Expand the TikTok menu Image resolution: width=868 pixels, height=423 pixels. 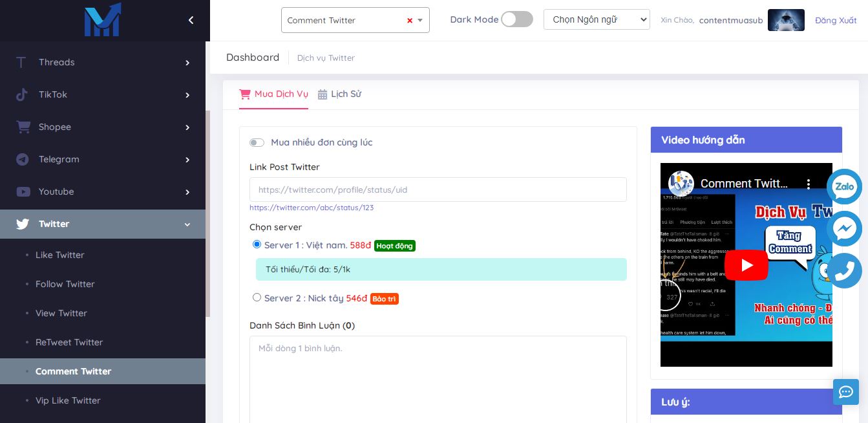[187, 95]
